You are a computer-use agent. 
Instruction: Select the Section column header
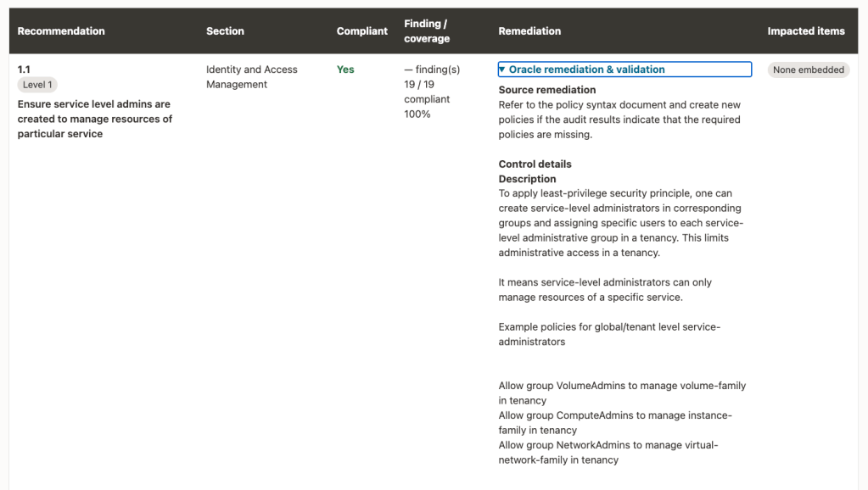(x=225, y=31)
